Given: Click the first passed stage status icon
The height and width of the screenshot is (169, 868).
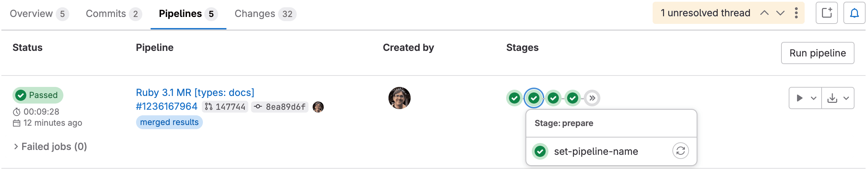Looking at the screenshot, I should pyautogui.click(x=514, y=98).
